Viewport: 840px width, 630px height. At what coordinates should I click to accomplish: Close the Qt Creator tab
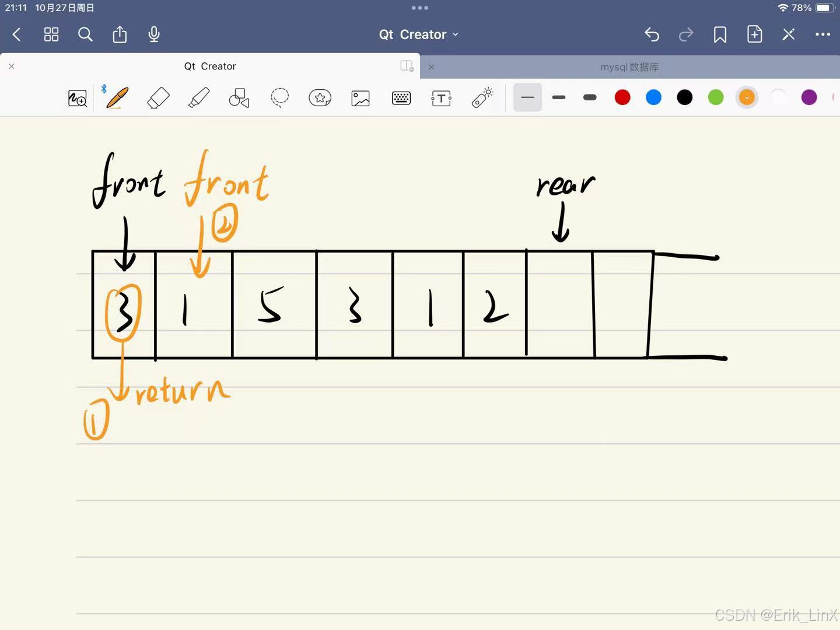click(12, 66)
